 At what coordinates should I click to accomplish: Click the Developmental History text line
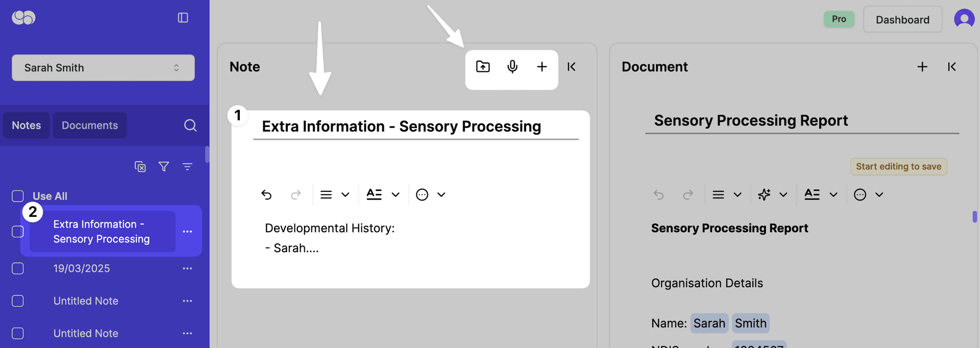[330, 228]
